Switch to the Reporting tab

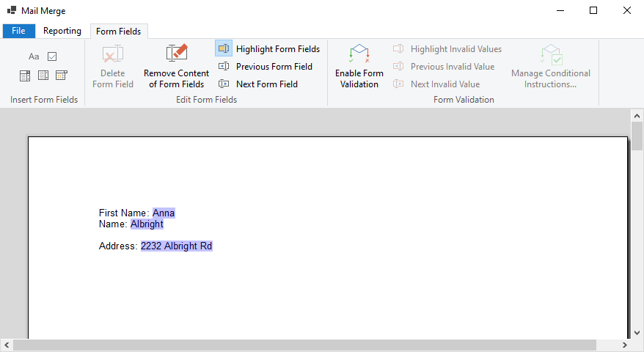click(62, 31)
